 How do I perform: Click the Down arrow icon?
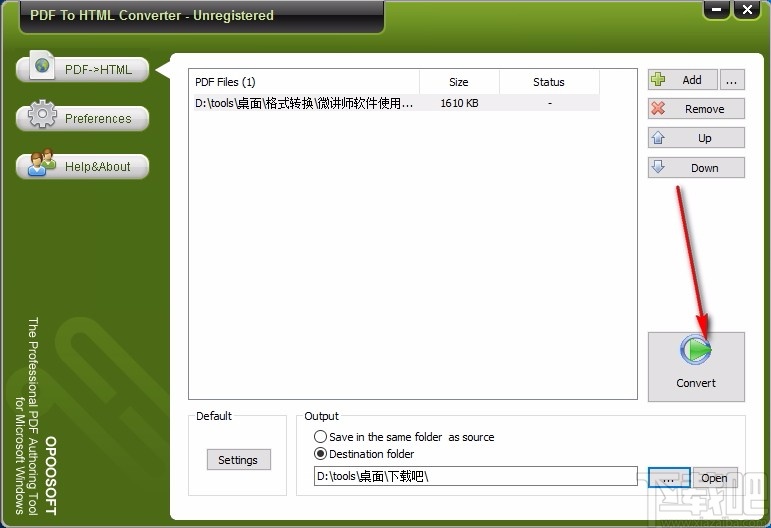pos(658,167)
